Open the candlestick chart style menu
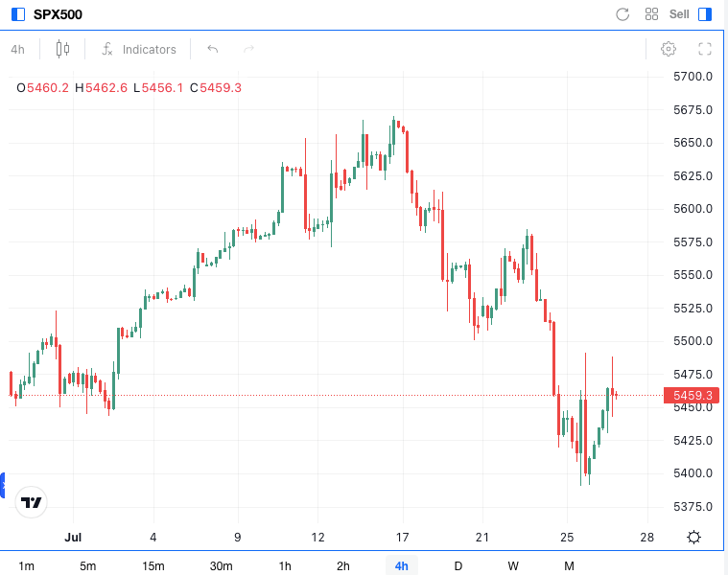The image size is (728, 575). pos(63,49)
